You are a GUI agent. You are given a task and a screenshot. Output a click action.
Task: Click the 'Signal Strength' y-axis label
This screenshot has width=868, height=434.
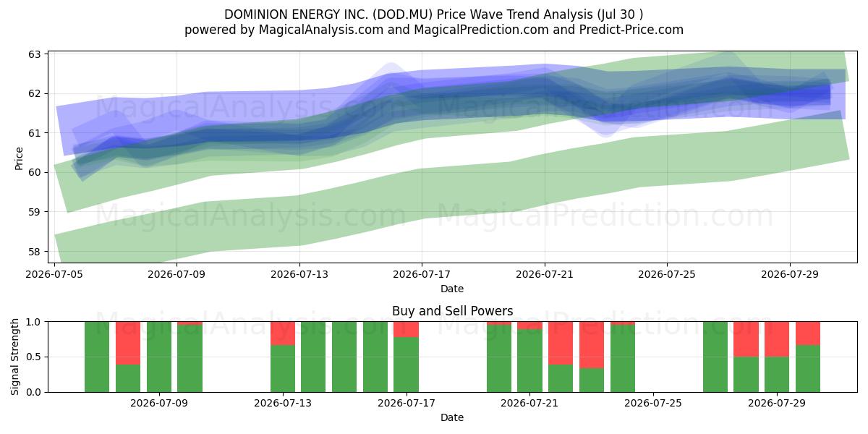pos(15,357)
